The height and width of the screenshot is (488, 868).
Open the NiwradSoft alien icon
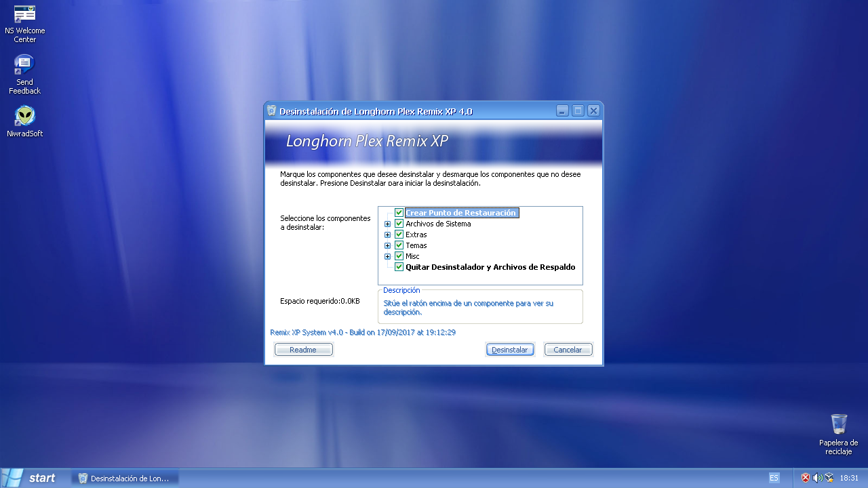tap(25, 121)
